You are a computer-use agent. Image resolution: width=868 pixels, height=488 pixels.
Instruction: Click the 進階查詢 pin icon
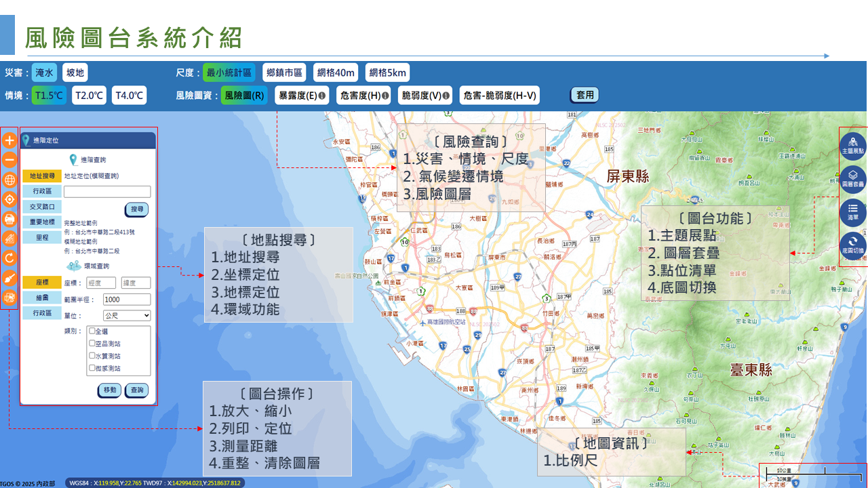(x=73, y=160)
